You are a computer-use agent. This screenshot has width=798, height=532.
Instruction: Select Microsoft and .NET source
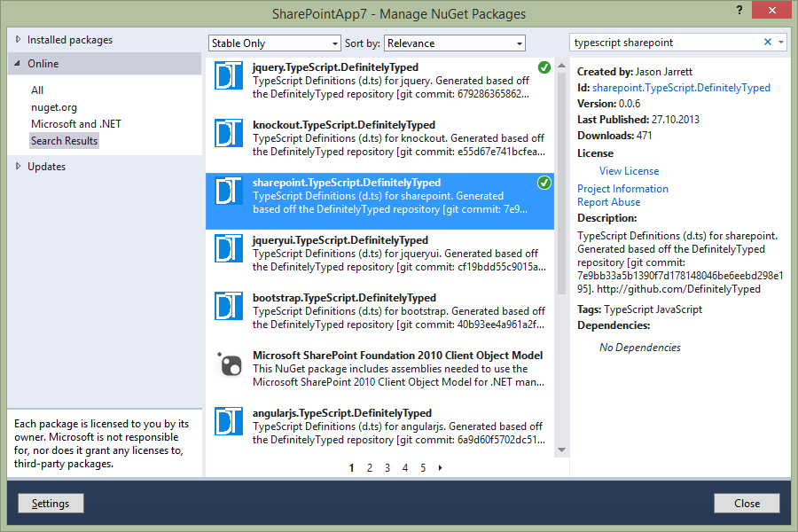click(x=76, y=124)
